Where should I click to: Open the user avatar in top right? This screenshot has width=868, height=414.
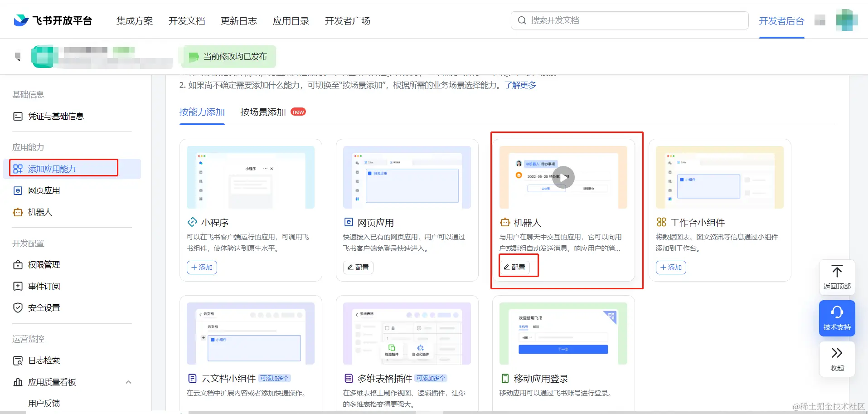[847, 20]
